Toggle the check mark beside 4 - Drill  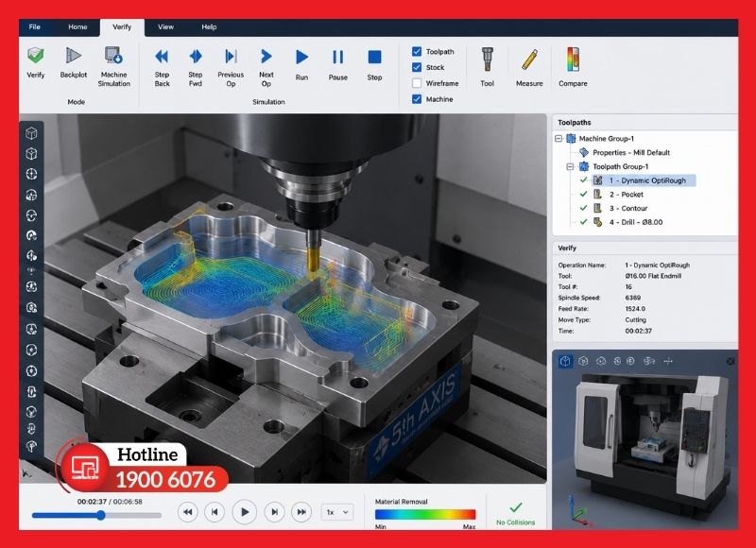pyautogui.click(x=583, y=222)
